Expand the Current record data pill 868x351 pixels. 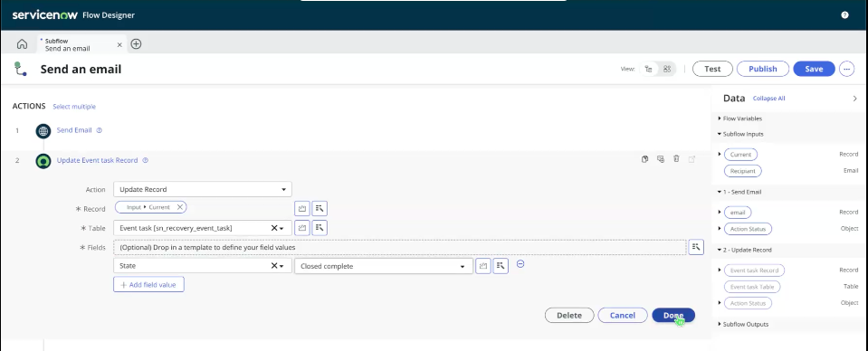(x=720, y=155)
